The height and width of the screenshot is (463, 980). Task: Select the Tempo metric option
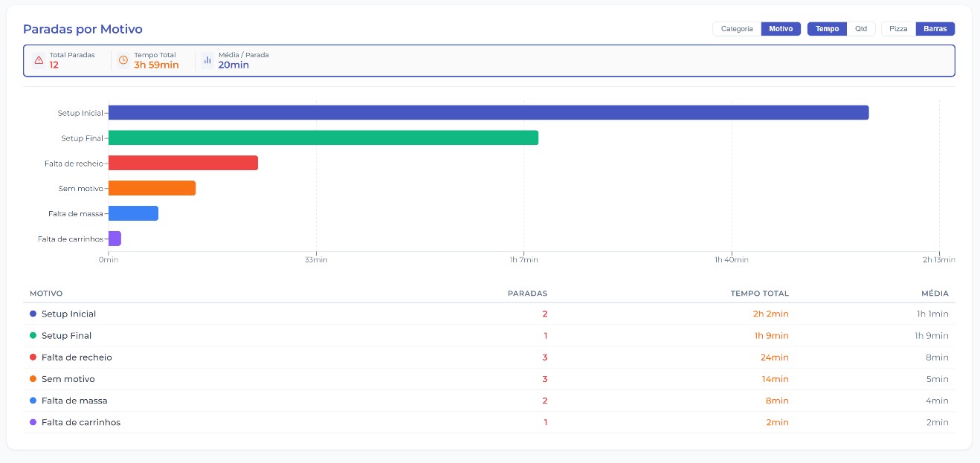(x=827, y=29)
